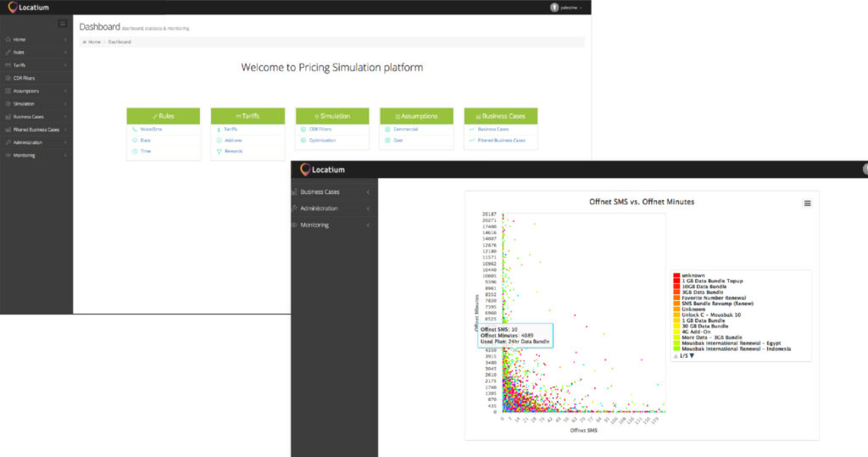Expand the Simulation item in the sidebar
Image resolution: width=868 pixels, height=457 pixels.
point(25,103)
